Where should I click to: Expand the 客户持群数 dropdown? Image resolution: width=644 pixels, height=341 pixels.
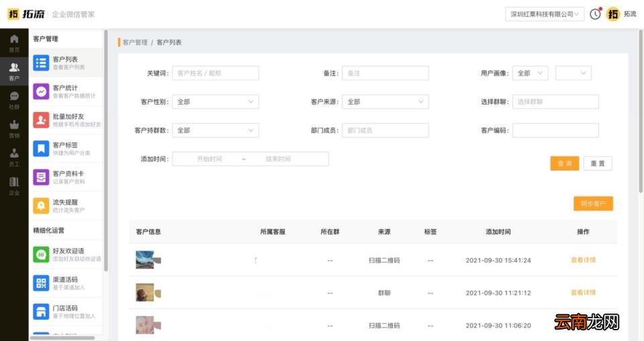215,130
